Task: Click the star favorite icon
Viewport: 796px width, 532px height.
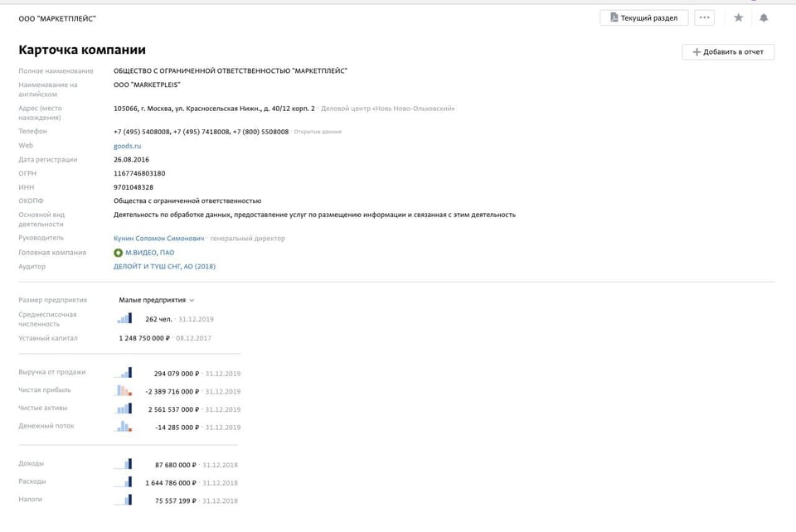Action: point(738,17)
